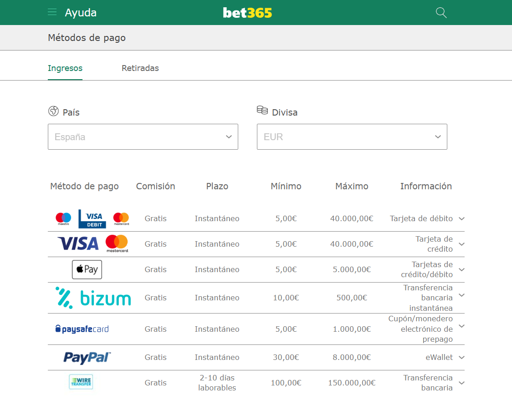Screen dimensions: 512x420
Task: Click the Tarjeta de débito info text
Action: pyautogui.click(x=421, y=218)
